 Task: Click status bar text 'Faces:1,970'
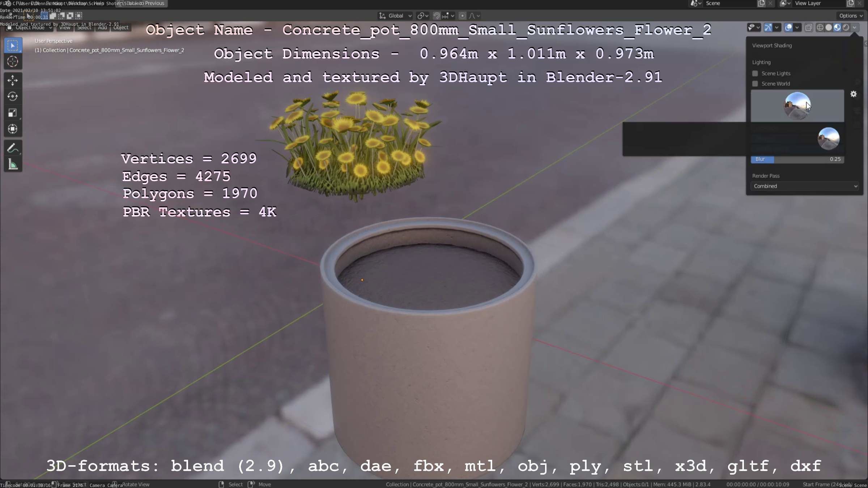tap(577, 484)
